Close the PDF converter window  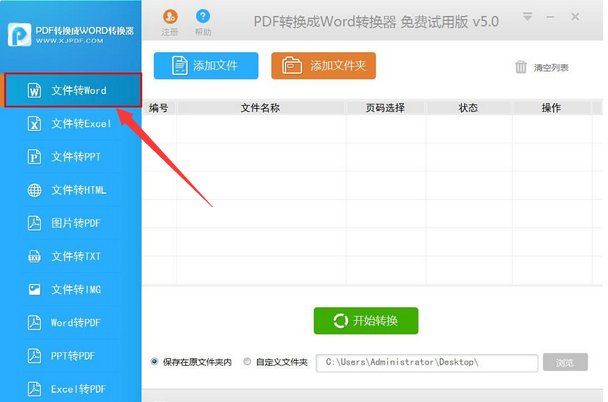click(575, 17)
